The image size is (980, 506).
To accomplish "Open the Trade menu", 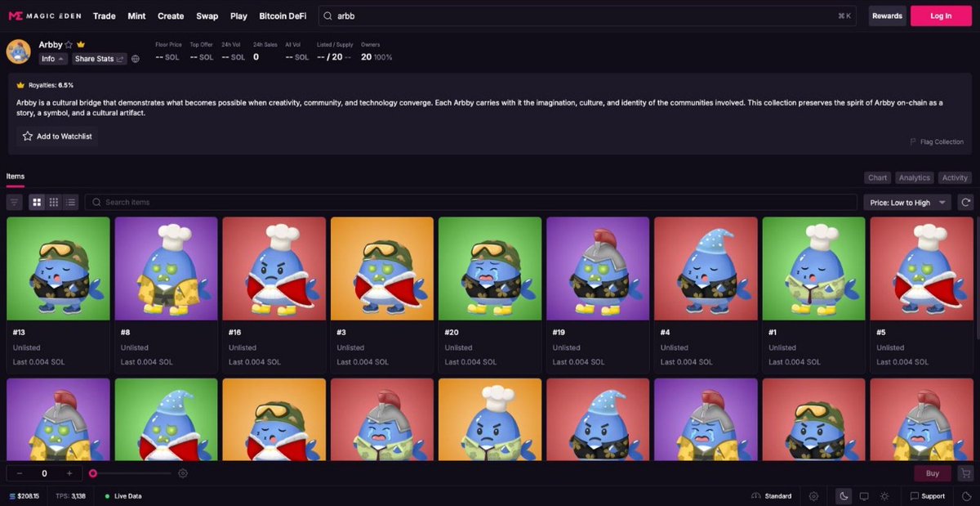I will tap(105, 16).
